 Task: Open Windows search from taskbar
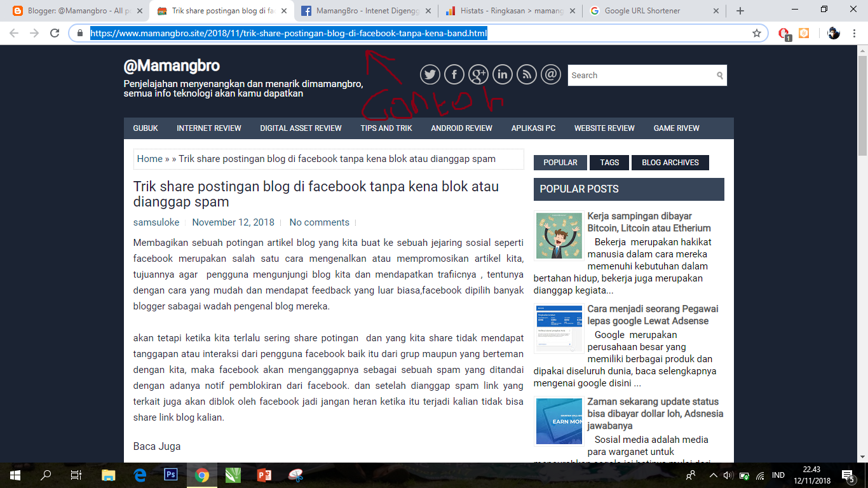click(x=46, y=475)
